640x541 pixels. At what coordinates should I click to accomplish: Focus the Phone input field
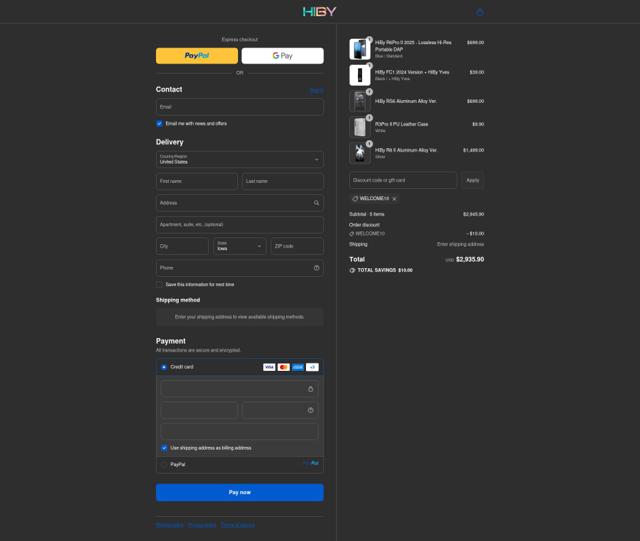tap(240, 268)
